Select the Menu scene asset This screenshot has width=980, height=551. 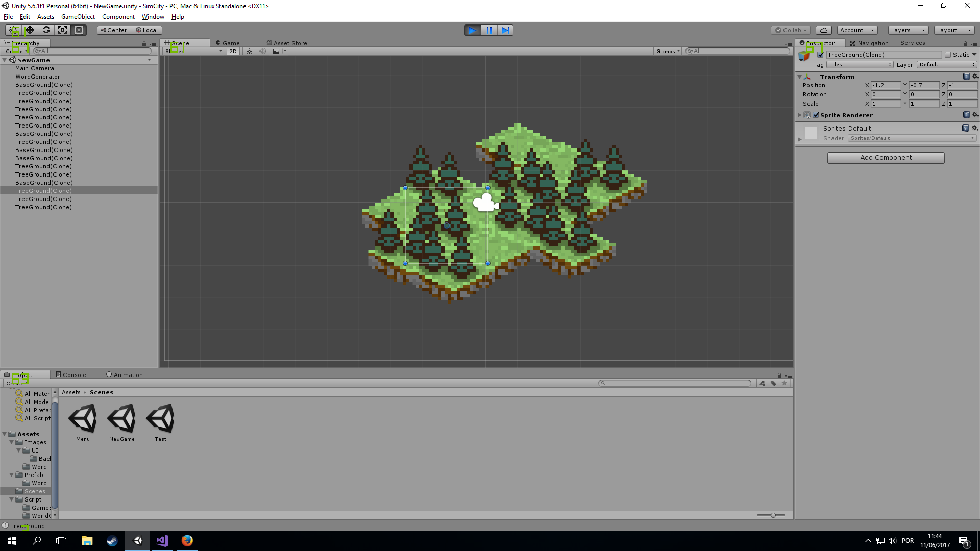pyautogui.click(x=83, y=422)
